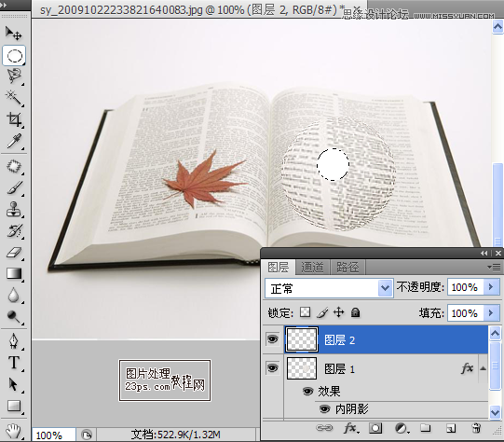Viewport: 504px width, 442px height.
Task: Select the Move tool
Action: tap(13, 33)
